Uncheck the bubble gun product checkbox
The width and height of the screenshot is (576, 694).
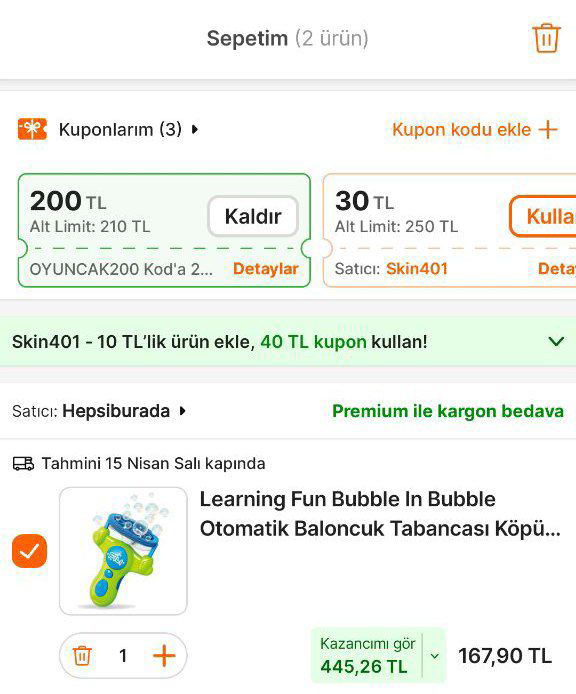29,551
